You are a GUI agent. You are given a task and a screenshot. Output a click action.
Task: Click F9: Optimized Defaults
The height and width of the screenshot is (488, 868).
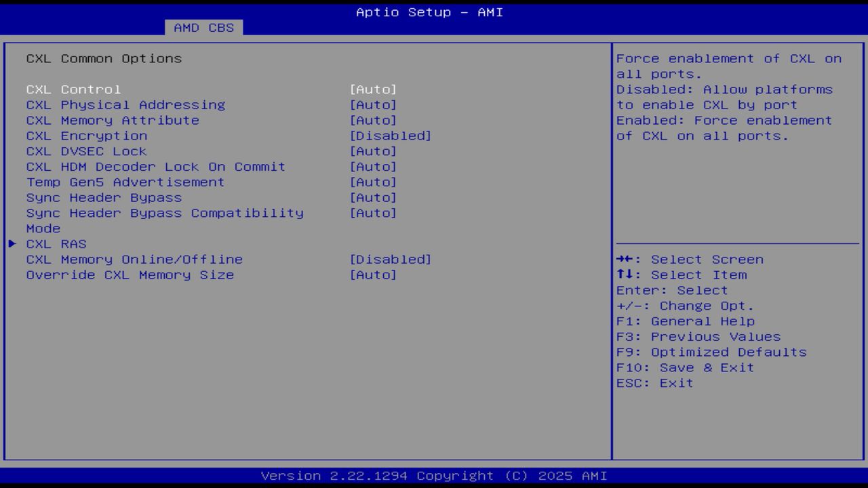tap(711, 352)
